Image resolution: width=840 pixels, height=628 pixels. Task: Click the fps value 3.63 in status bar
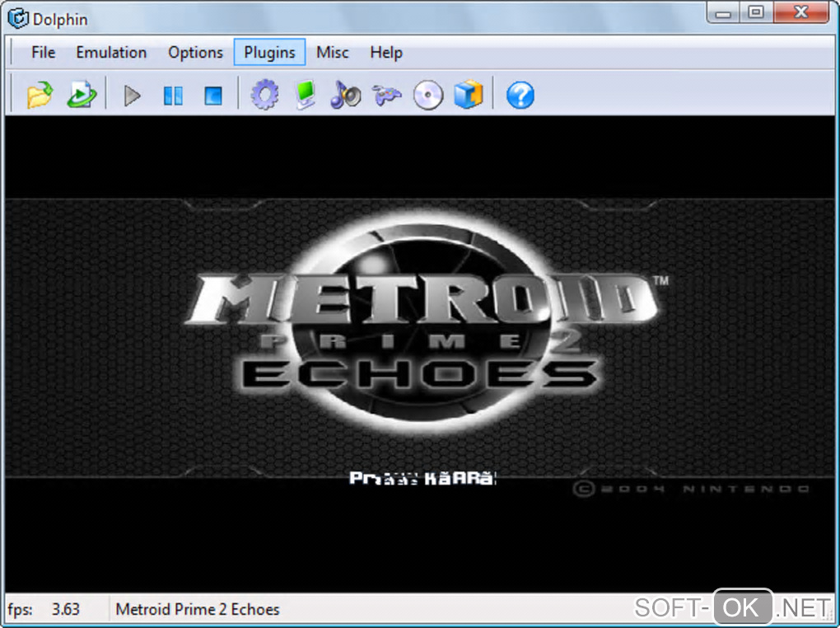point(65,609)
